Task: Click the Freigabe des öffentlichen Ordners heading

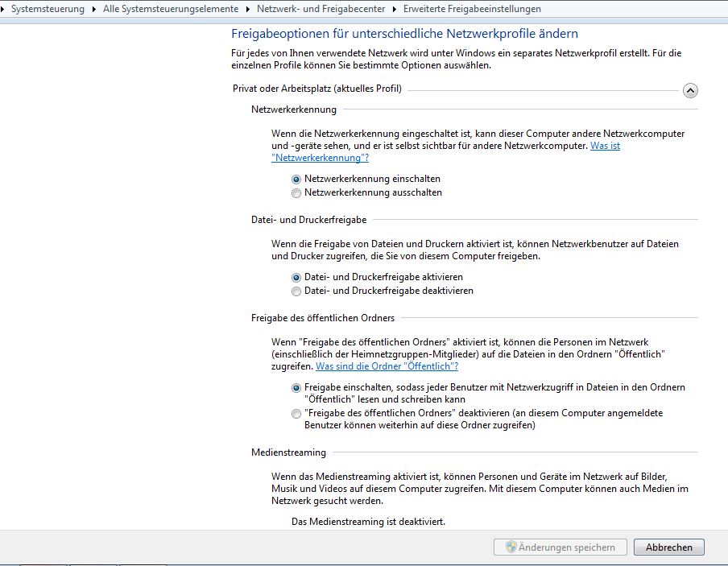Action: pos(323,318)
